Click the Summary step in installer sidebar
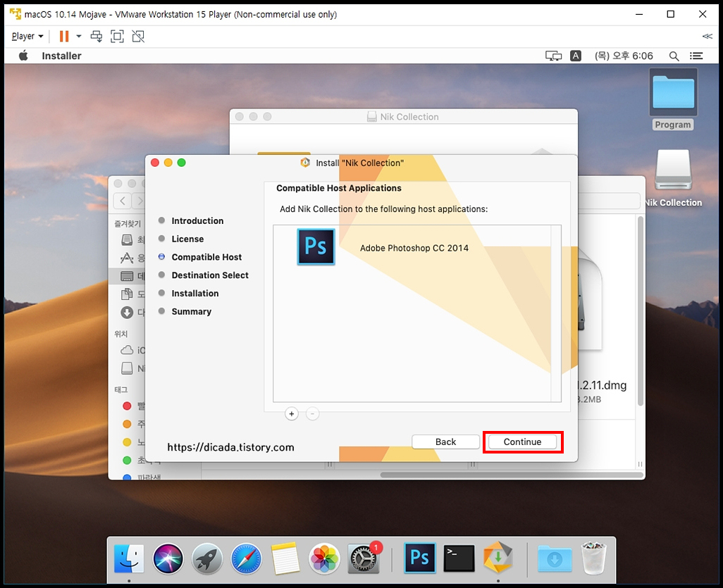 [x=192, y=311]
